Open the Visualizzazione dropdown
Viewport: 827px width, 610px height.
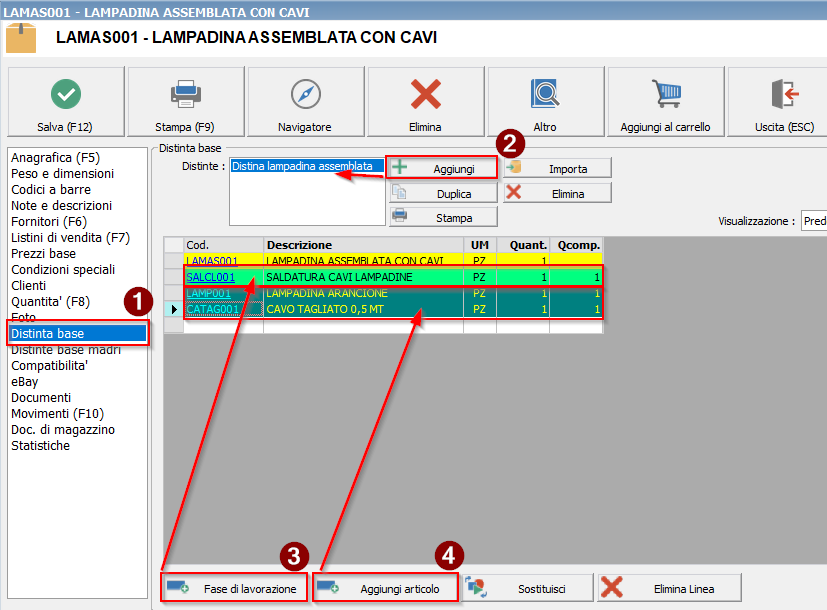pos(814,221)
